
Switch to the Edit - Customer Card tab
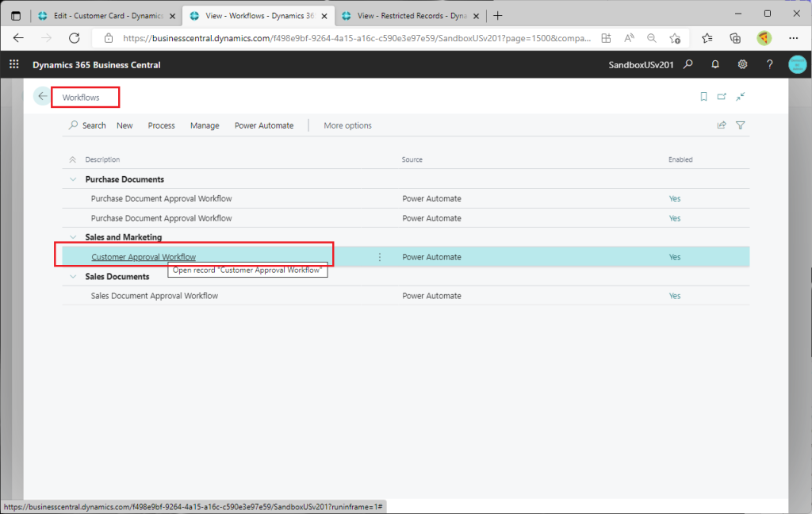click(105, 15)
